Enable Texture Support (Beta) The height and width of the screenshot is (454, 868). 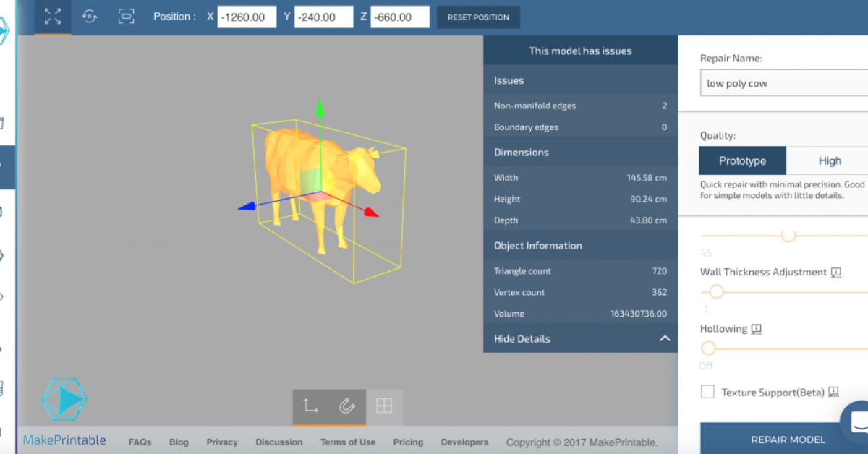click(707, 391)
